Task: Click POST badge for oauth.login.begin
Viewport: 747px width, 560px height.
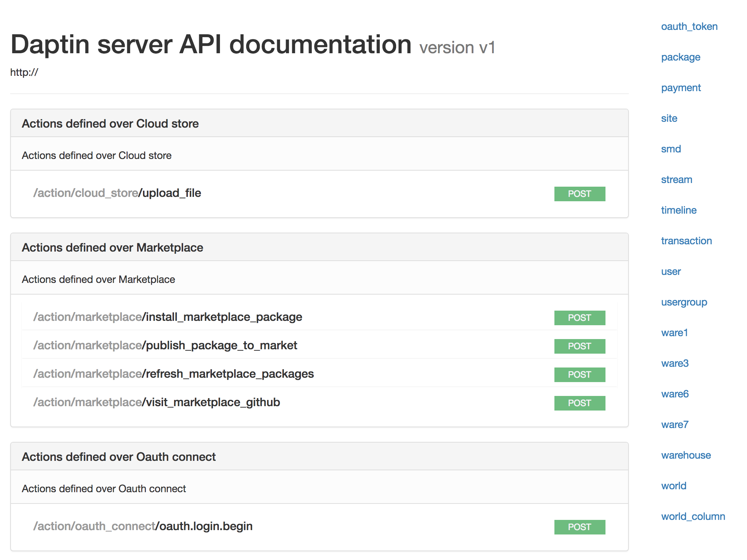Action: (579, 527)
